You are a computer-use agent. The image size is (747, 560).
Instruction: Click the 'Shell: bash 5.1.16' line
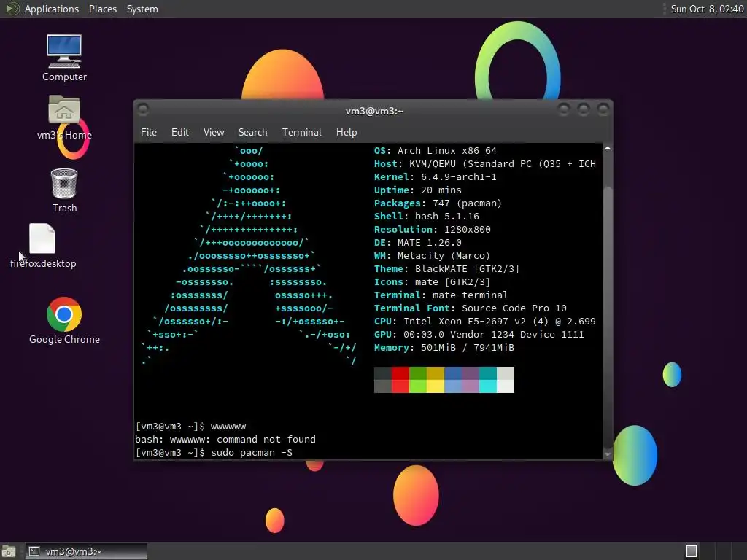[426, 216]
